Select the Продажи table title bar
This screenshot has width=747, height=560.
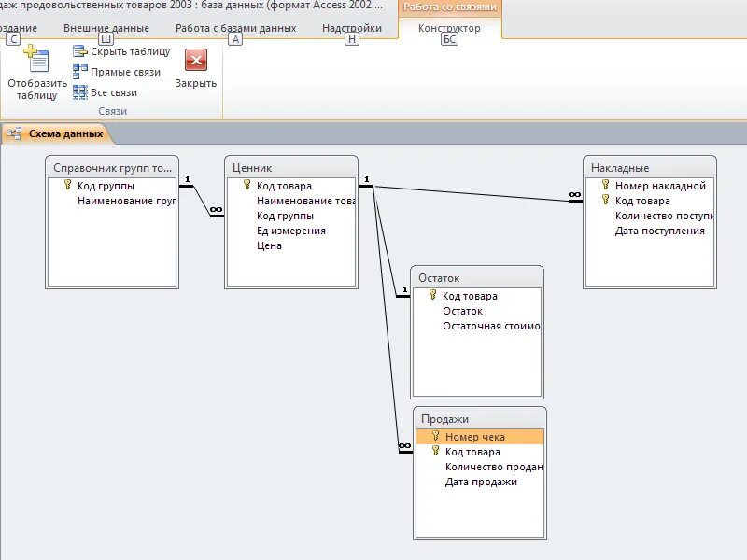pos(480,418)
